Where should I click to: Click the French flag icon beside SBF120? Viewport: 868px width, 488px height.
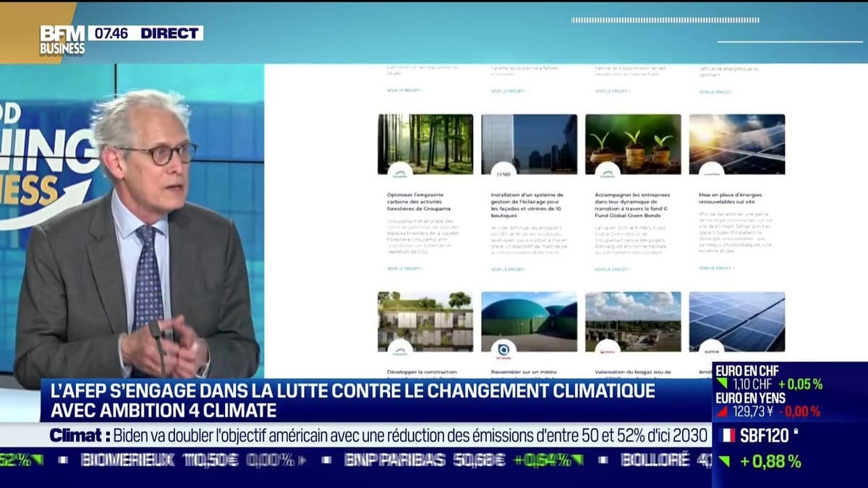(x=728, y=435)
